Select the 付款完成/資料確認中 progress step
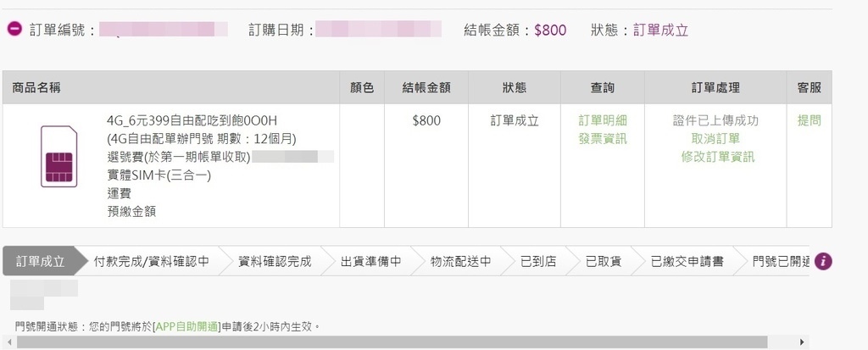 pos(152,261)
